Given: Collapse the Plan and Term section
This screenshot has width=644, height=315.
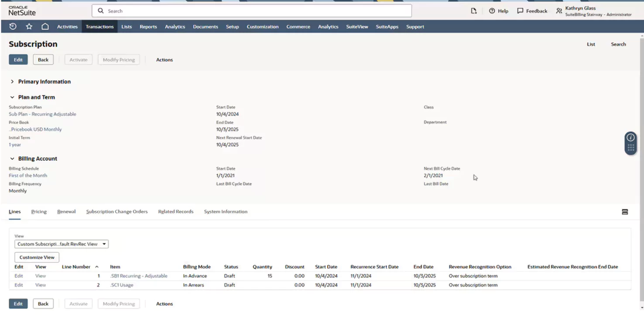Looking at the screenshot, I should pos(12,97).
